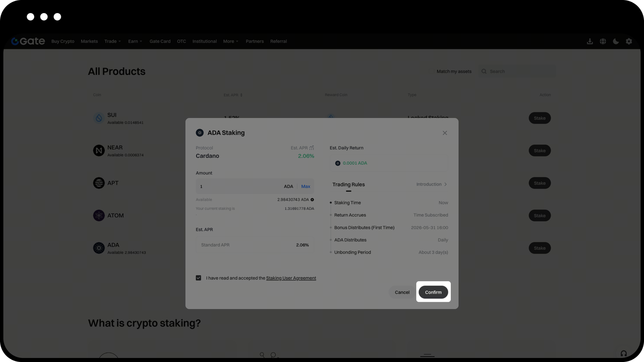The image size is (644, 362).
Task: Click the Gate logo in the header
Action: 28,41
